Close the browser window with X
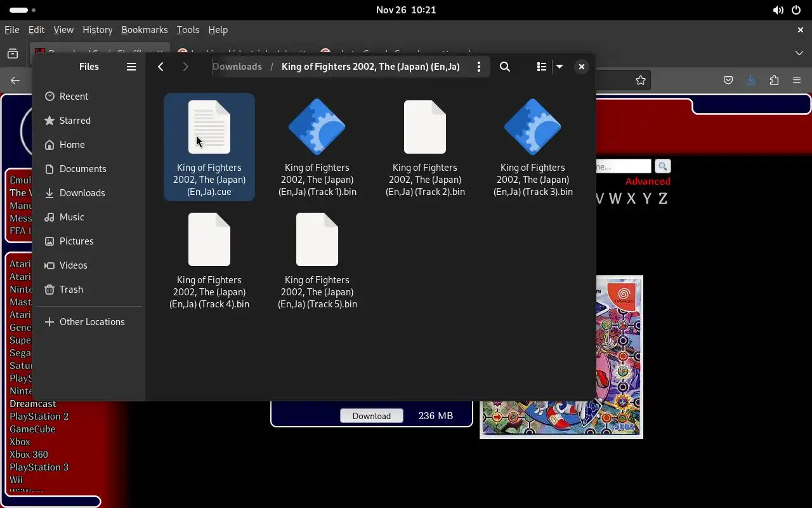812x508 pixels. pos(801,30)
